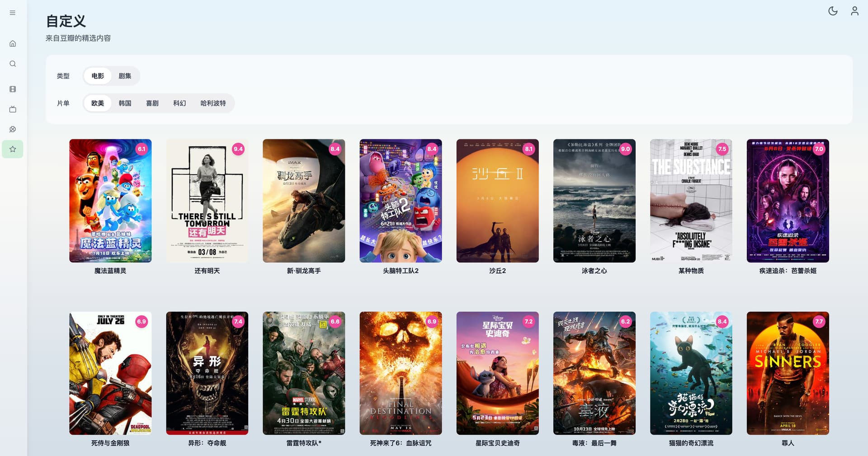Click the title text 星际宝贝史迪奇

497,443
